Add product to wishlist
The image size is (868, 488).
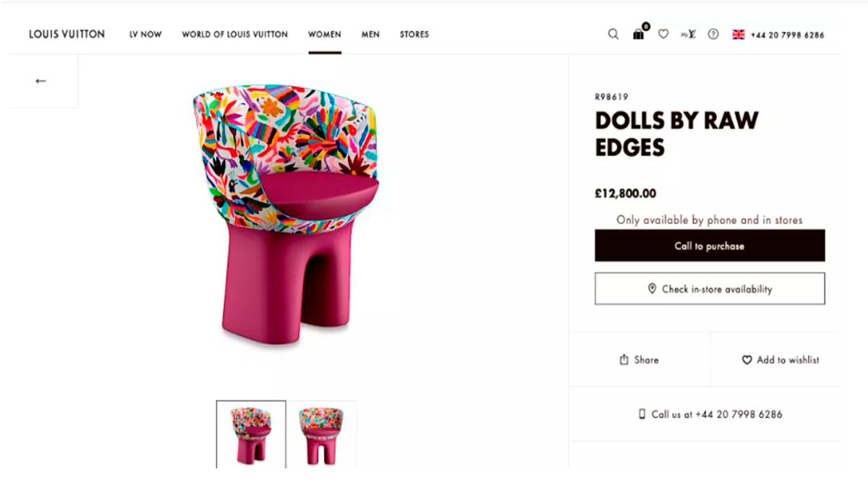[780, 359]
